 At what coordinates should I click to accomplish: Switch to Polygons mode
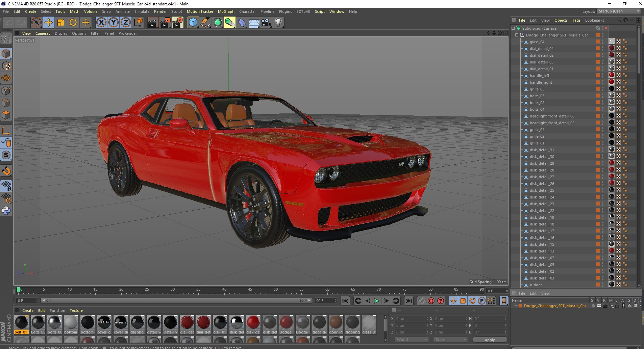pos(6,115)
